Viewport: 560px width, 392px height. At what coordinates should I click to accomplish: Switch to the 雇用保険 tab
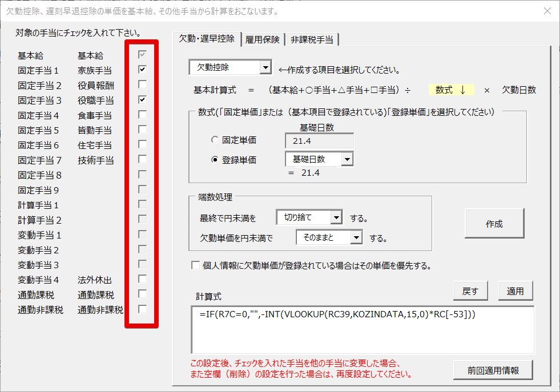263,39
